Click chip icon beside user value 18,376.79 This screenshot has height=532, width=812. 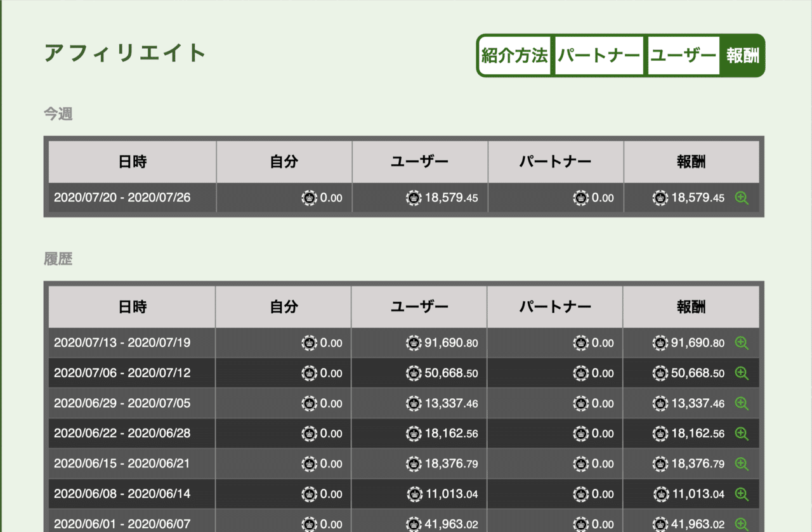coord(414,464)
